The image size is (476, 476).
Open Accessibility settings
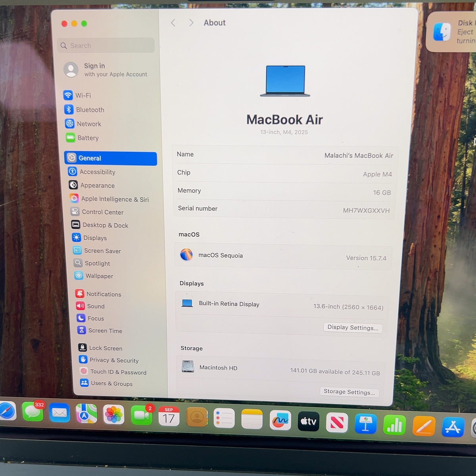(92, 172)
